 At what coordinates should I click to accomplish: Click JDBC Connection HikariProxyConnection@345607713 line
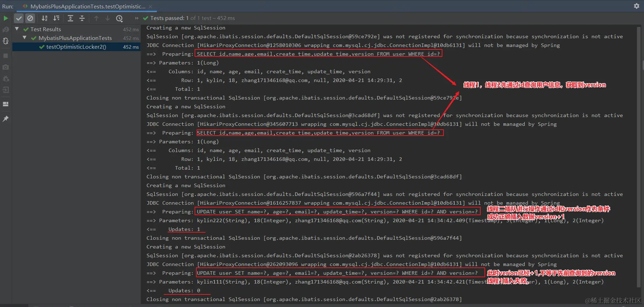click(352, 124)
